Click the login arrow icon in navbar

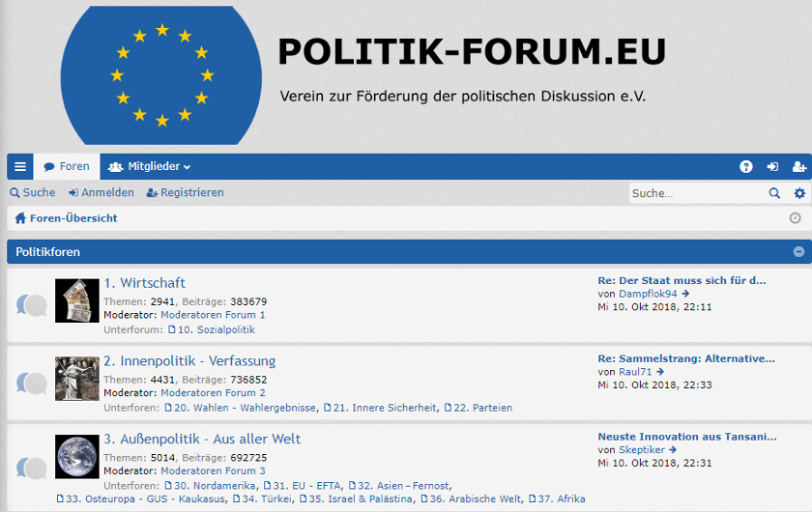point(772,167)
